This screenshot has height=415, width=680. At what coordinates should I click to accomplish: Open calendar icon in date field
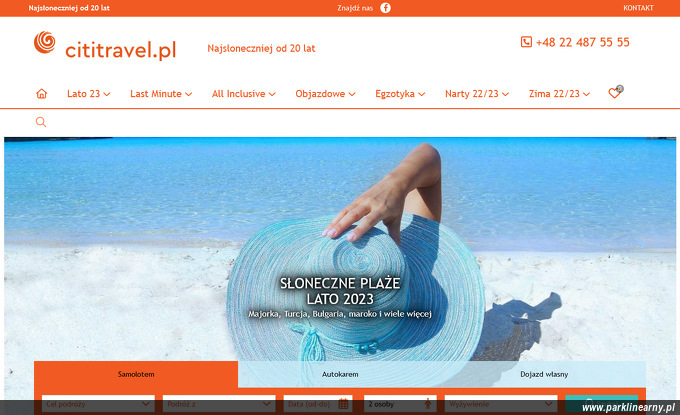click(x=343, y=404)
